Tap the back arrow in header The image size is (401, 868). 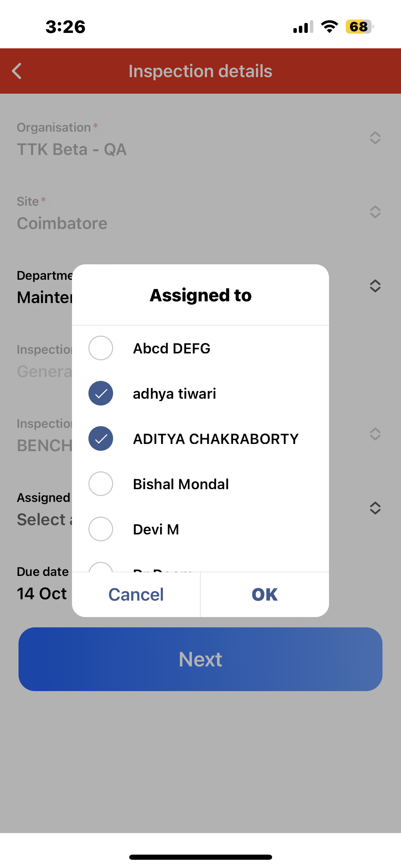[x=17, y=71]
